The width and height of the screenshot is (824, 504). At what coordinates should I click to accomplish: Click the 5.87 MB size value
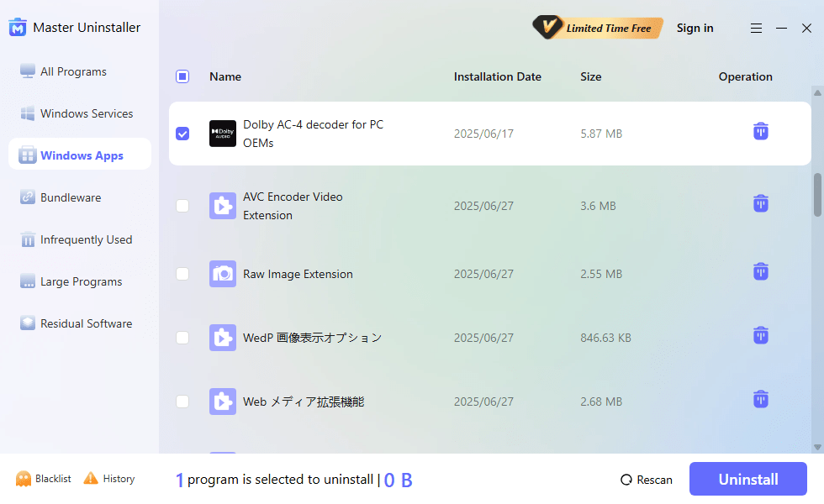point(601,134)
